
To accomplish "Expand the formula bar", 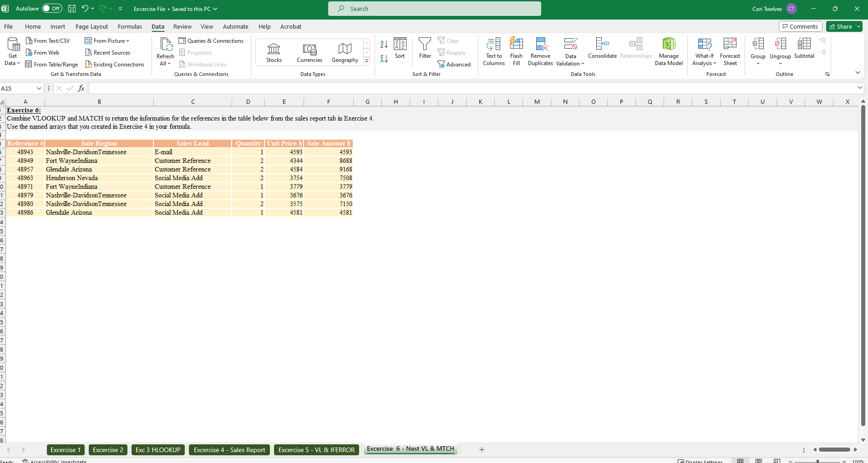I will tap(860, 88).
